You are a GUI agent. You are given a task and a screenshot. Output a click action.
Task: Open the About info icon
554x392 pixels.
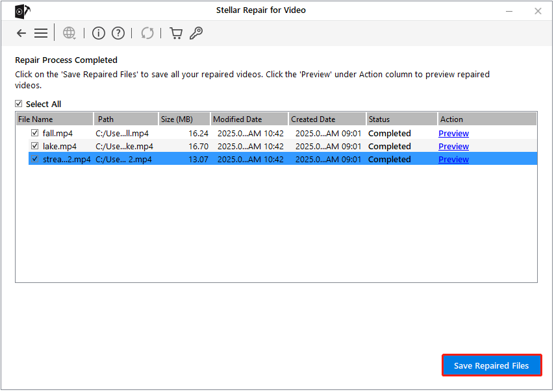pos(99,33)
